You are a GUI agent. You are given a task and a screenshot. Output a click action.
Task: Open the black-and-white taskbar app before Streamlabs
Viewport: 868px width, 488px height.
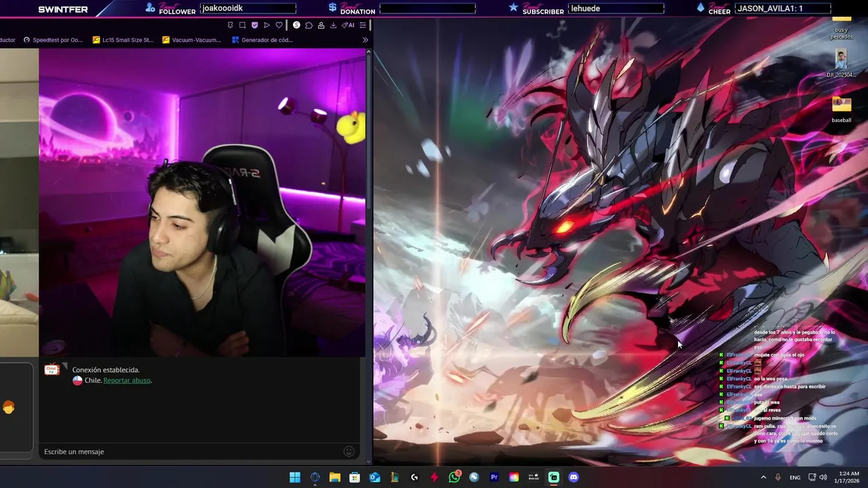point(534,477)
